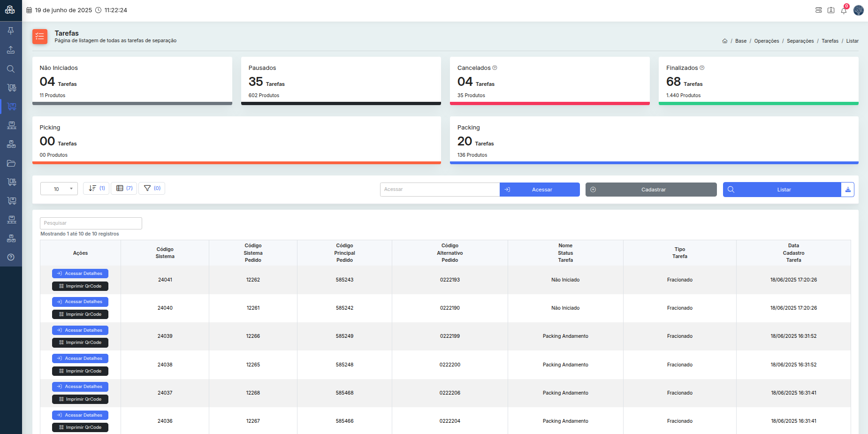868x434 pixels.
Task: Open the user avatar profile menu
Action: pos(859,10)
